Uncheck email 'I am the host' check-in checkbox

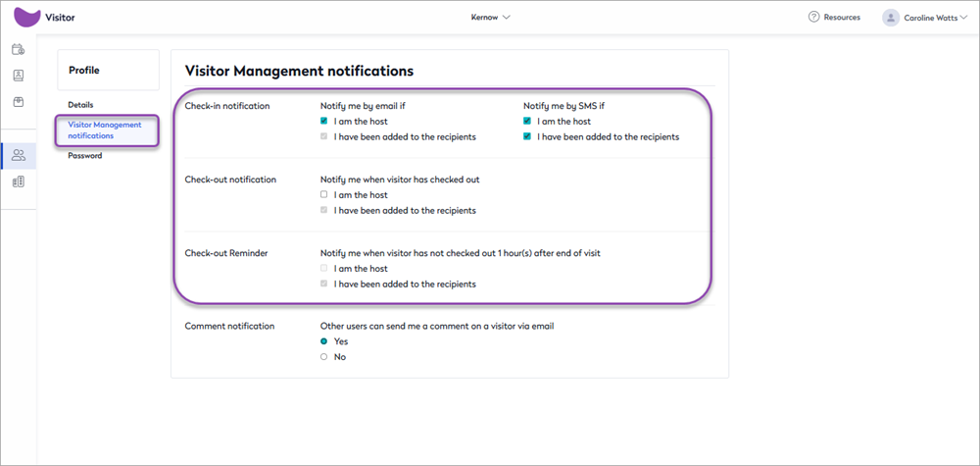[x=324, y=122]
